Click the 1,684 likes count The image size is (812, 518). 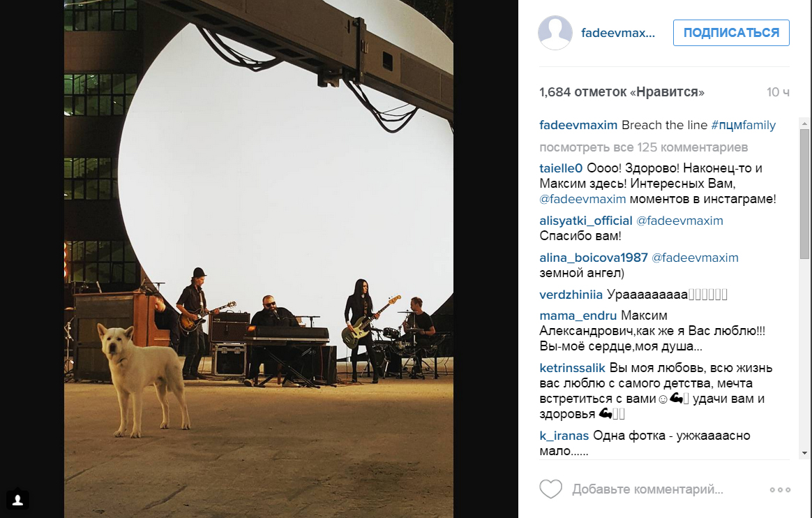coord(622,92)
